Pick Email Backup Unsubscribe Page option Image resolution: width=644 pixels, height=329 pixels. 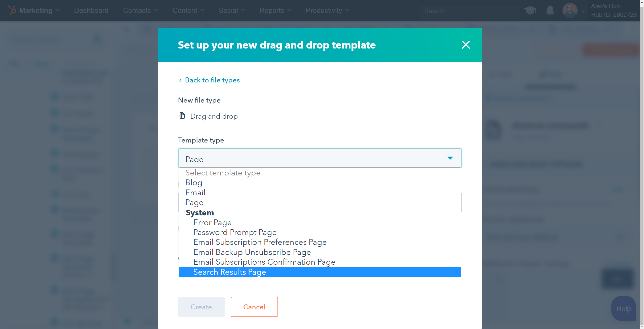252,252
